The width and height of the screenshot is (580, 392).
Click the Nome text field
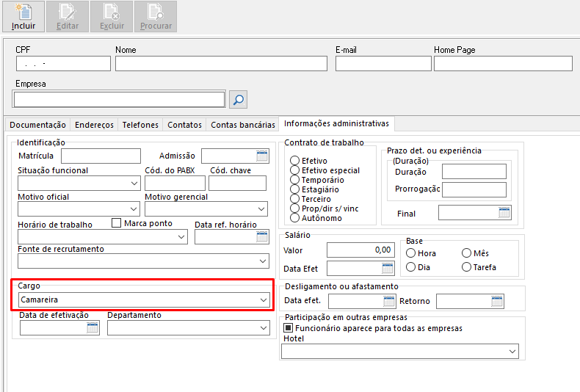click(x=221, y=64)
